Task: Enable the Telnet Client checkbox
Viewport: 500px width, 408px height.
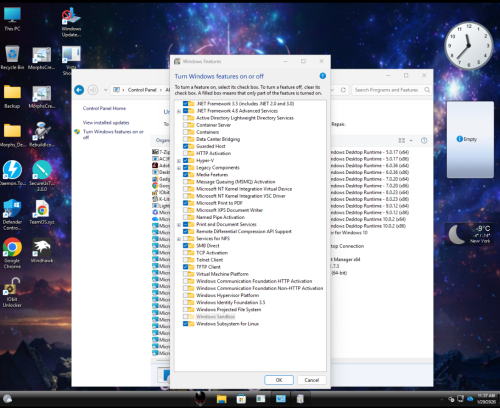Action: click(185, 260)
